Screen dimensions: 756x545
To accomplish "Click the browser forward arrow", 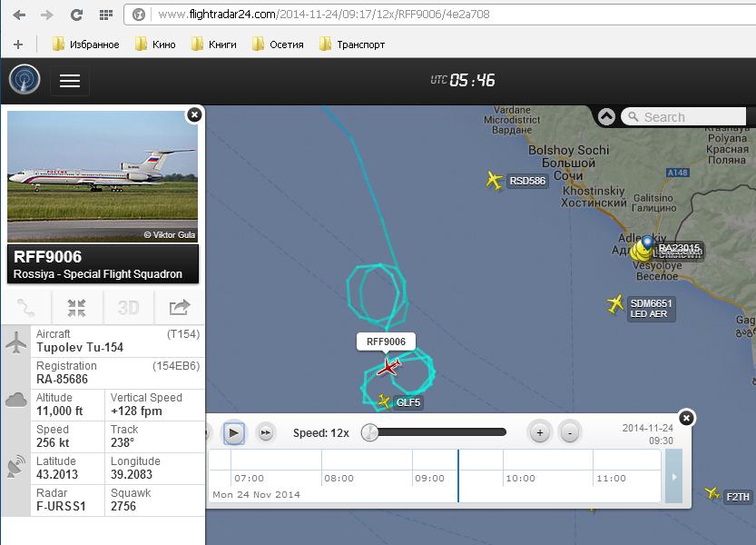I will 47,15.
